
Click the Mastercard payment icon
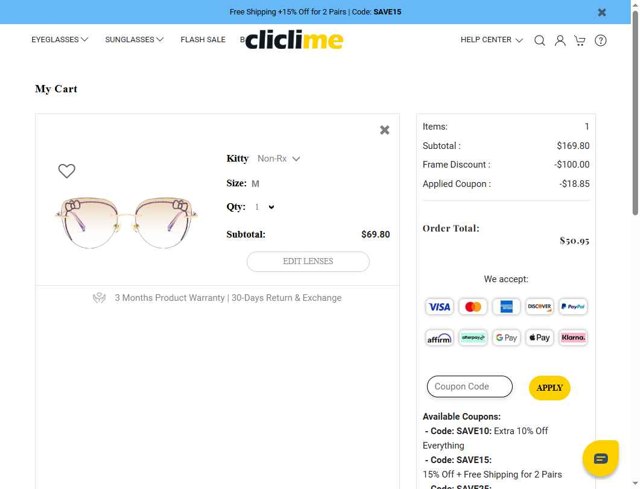[473, 307]
